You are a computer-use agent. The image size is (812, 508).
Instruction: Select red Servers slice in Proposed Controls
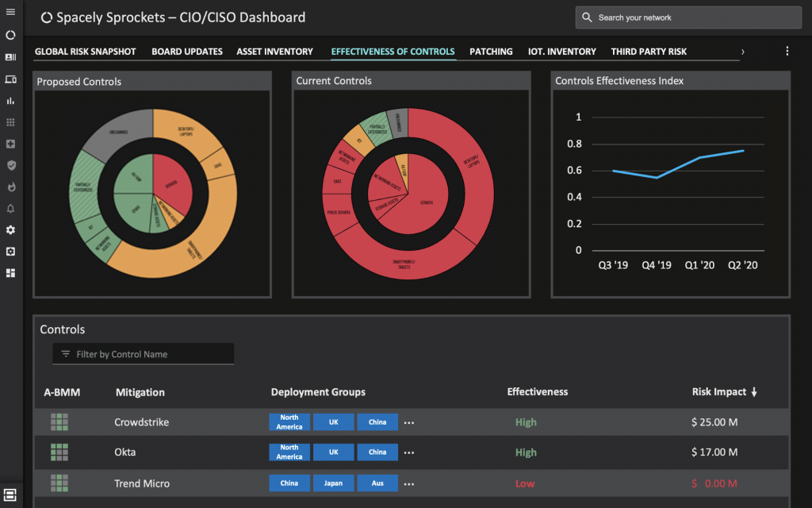tap(174, 182)
